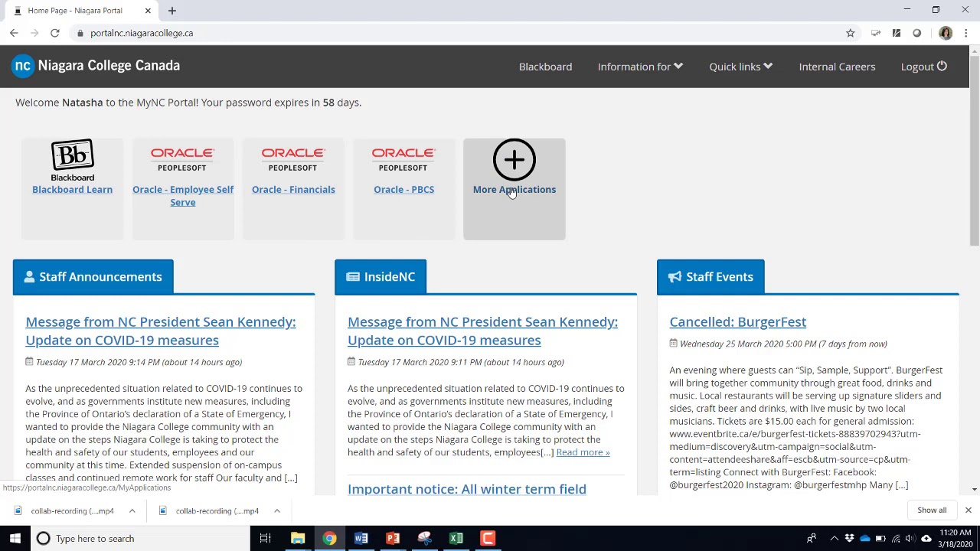The width and height of the screenshot is (980, 551).
Task: Open the volume control in system tray
Action: tap(909, 538)
